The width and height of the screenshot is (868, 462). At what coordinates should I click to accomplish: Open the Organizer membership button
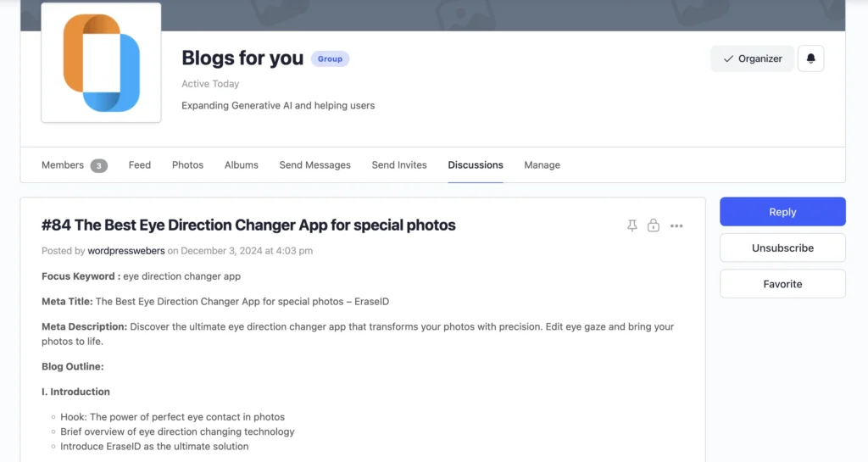(x=753, y=58)
